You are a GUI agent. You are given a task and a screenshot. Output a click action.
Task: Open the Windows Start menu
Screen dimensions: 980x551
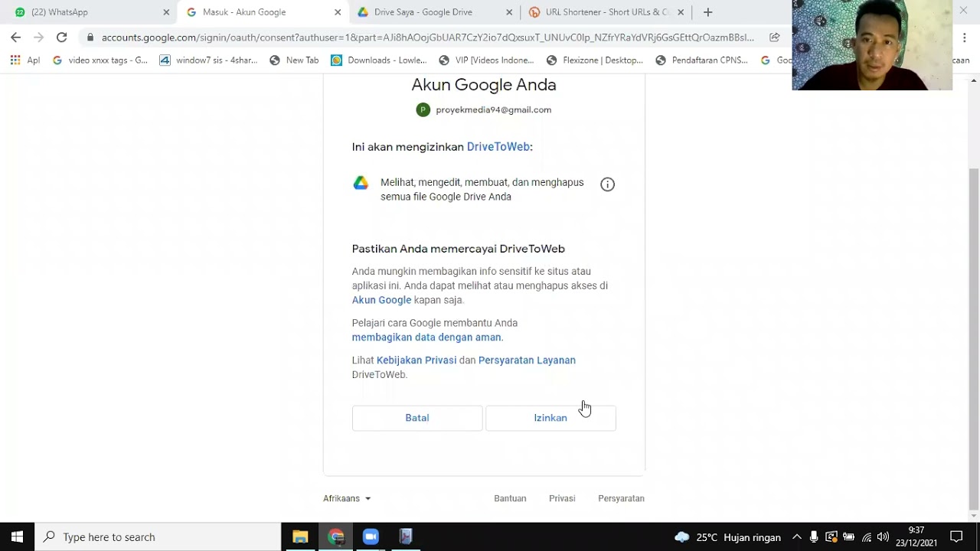pyautogui.click(x=17, y=536)
